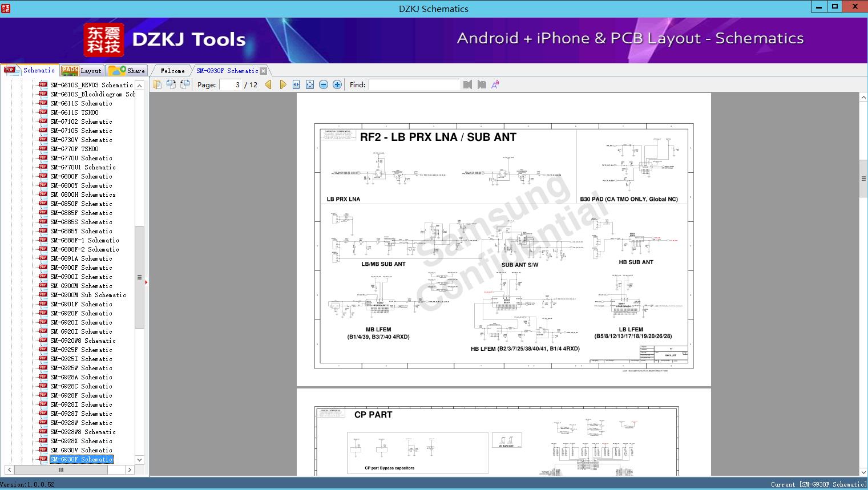Select SM-G900M Sub Schematic

click(88, 295)
